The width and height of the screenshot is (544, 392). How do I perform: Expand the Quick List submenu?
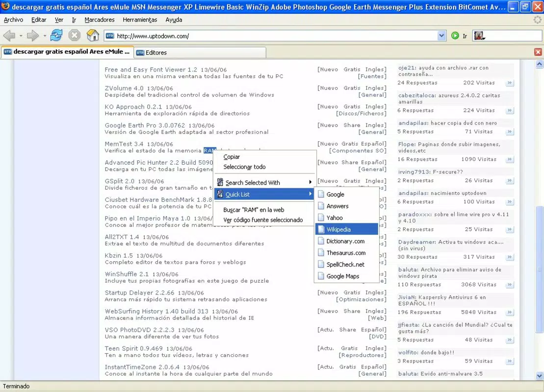310,194
